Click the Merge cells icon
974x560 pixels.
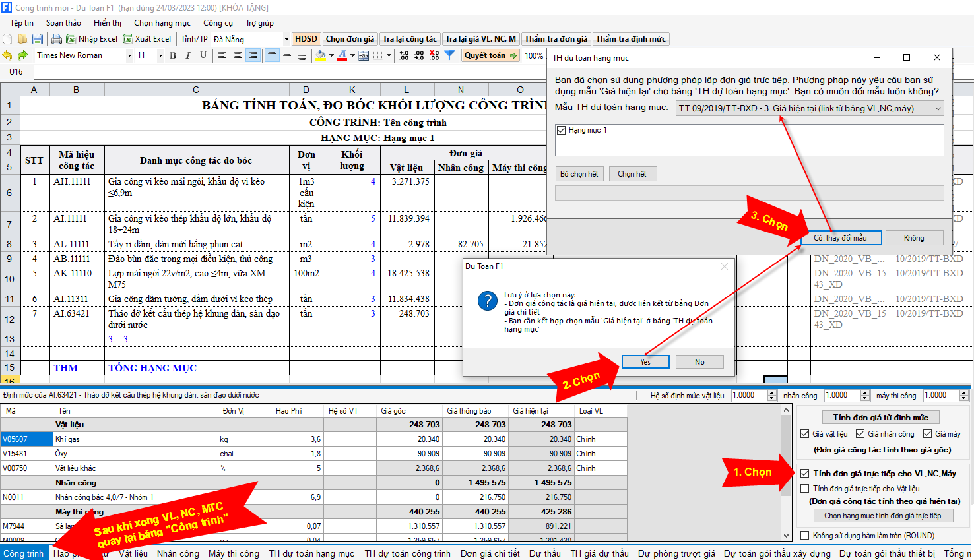click(x=364, y=55)
